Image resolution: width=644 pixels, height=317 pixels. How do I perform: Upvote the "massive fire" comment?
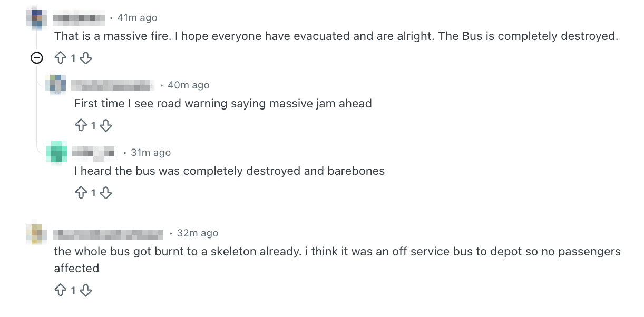(x=61, y=58)
